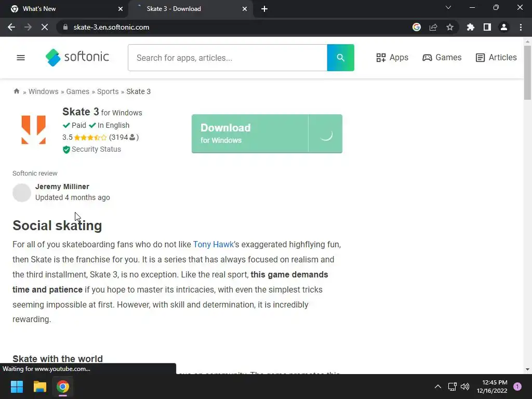Image resolution: width=532 pixels, height=399 pixels.
Task: Close the What's New tab
Action: pyautogui.click(x=121, y=9)
